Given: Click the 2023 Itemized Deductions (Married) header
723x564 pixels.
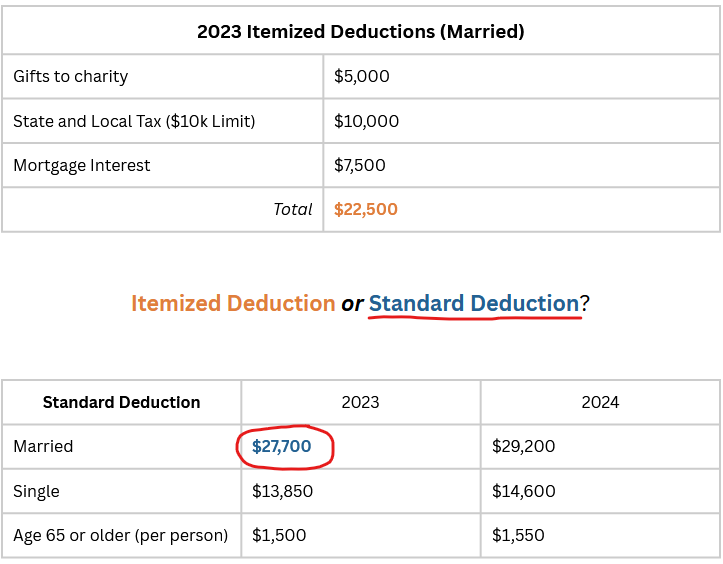Looking at the screenshot, I should point(361,32).
